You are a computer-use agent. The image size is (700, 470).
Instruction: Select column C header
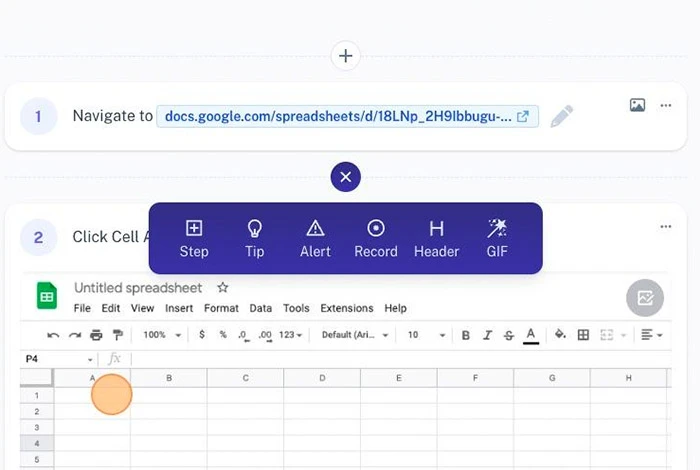[246, 378]
